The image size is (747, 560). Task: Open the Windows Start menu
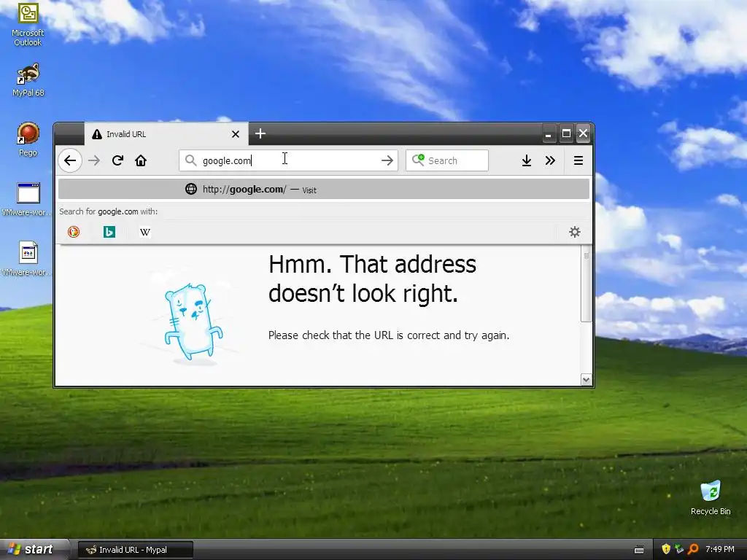click(34, 550)
